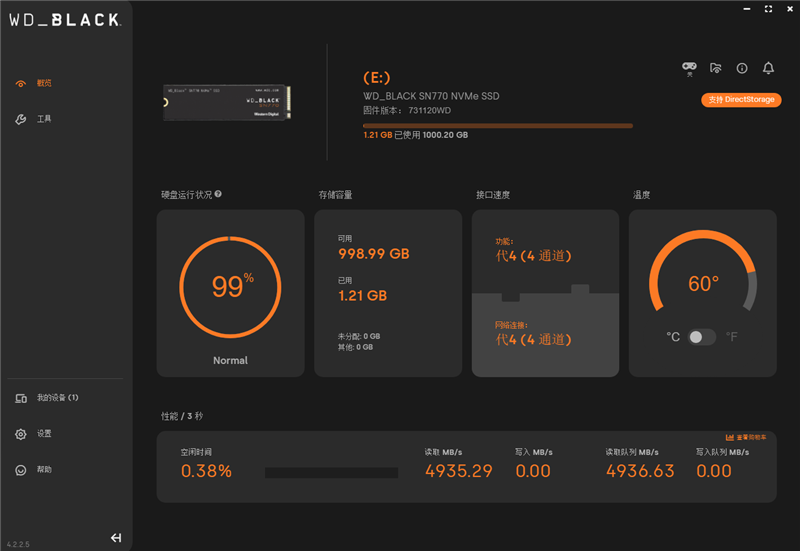Click the 支持 DirectStorage button
Viewport: 800px width, 551px height.
741,100
